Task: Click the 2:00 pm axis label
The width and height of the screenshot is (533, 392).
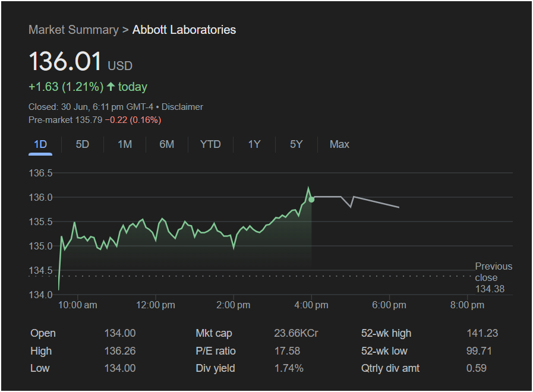Action: 233,305
